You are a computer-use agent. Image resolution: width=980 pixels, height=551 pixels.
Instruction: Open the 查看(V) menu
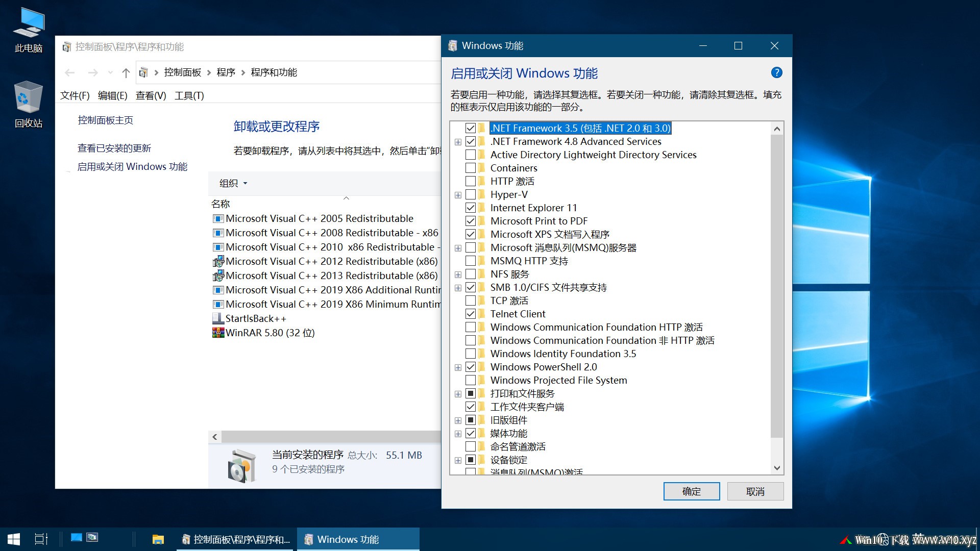151,95
